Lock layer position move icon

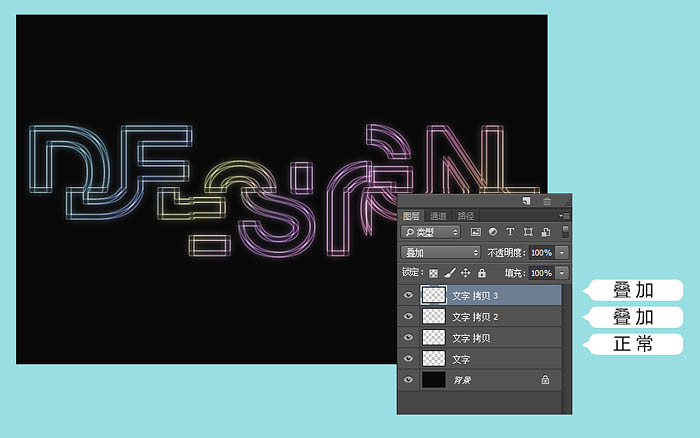pos(465,273)
